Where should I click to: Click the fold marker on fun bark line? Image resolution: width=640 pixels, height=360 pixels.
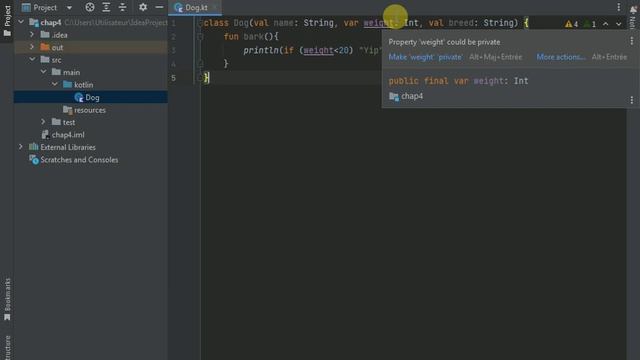[x=200, y=37]
